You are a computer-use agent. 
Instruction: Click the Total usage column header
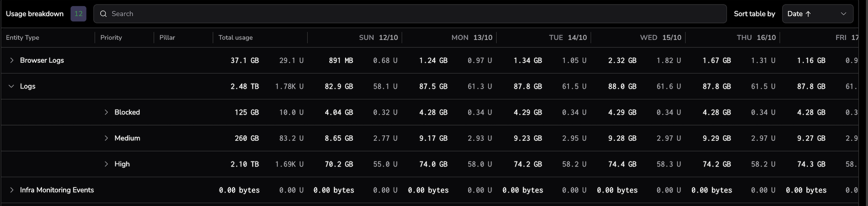tap(236, 38)
